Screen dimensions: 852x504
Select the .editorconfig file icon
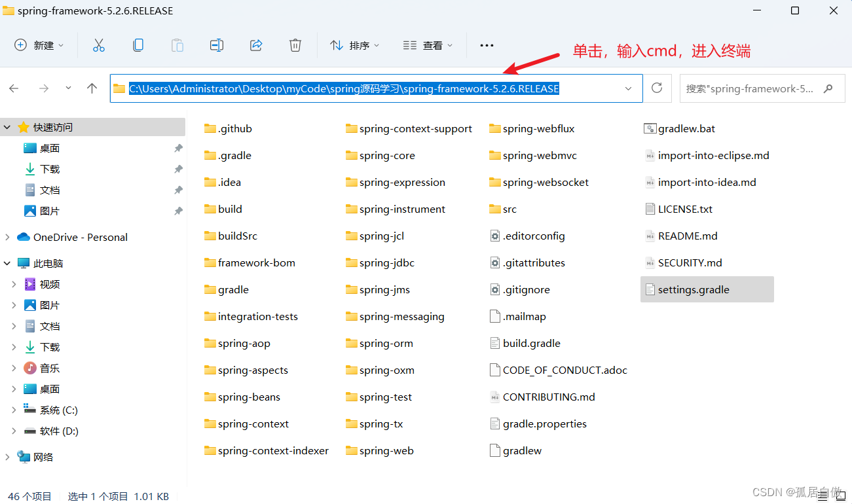click(x=495, y=236)
